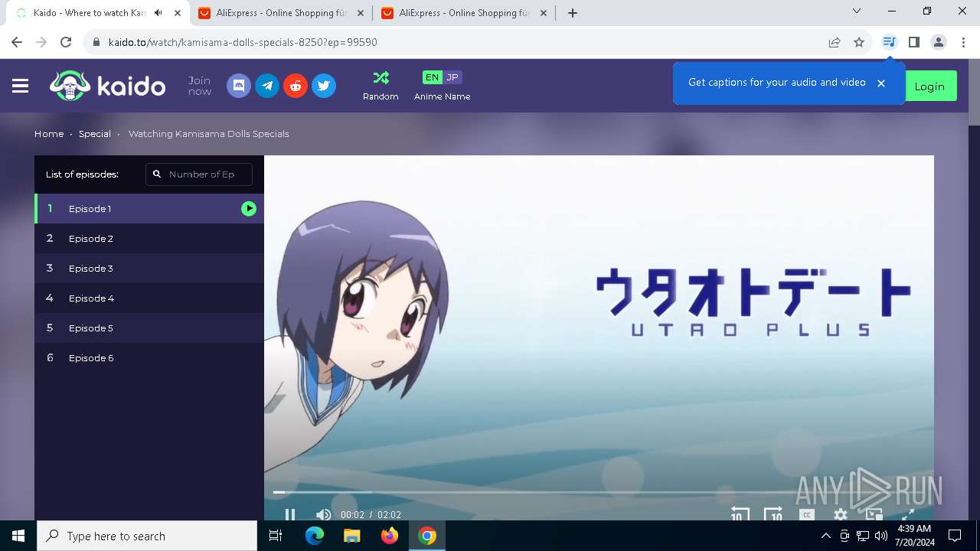Click the green play icon on Episode 1

coord(249,209)
